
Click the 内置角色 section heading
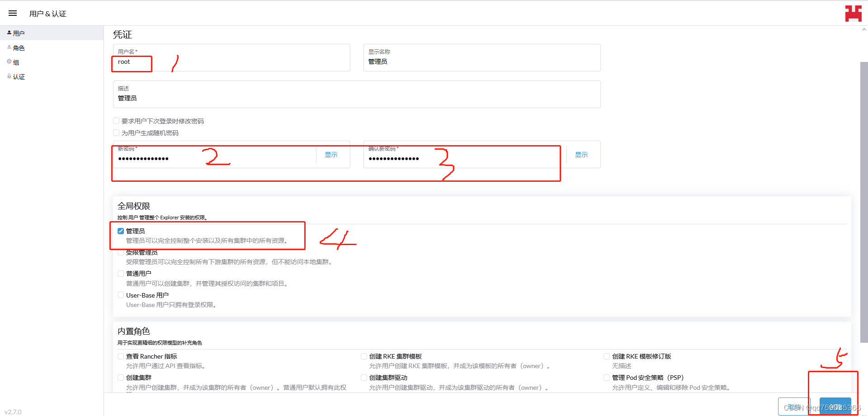click(134, 331)
